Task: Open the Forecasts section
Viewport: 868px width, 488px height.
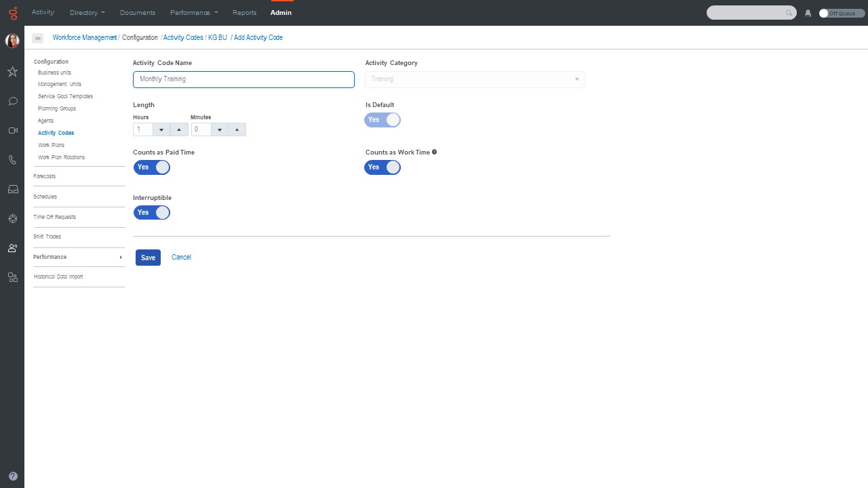Action: [45, 176]
